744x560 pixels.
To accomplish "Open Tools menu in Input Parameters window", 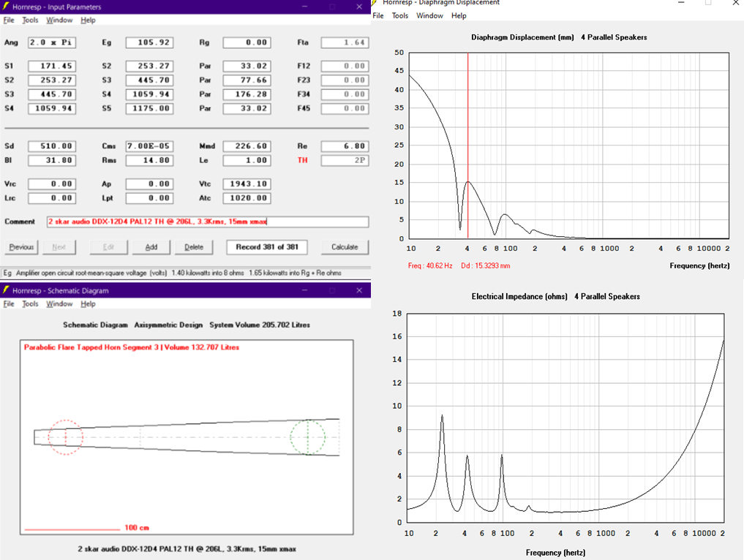I will point(30,20).
